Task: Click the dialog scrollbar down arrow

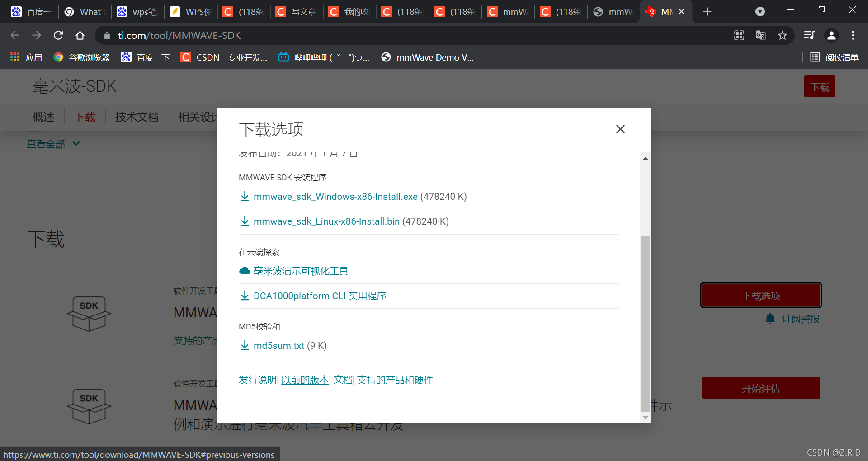Action: [x=645, y=418]
